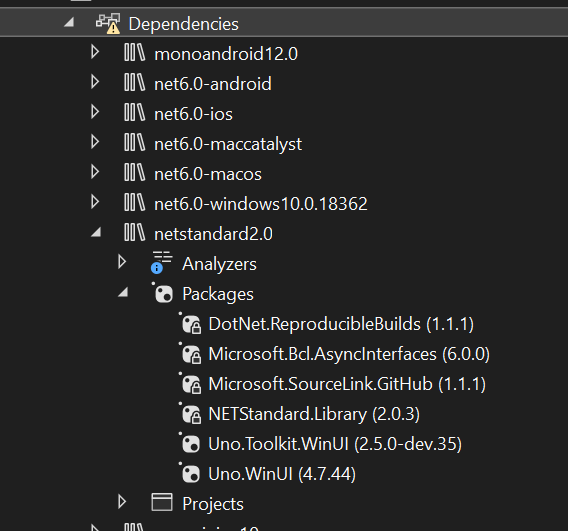The width and height of the screenshot is (568, 531).
Task: Select Uno.Toolkit.WinUI (2.5.0-dev.35) package
Action: pyautogui.click(x=335, y=444)
